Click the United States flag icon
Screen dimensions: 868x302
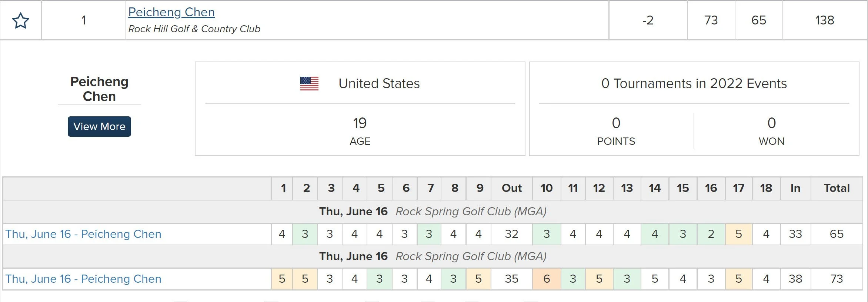[x=309, y=84]
